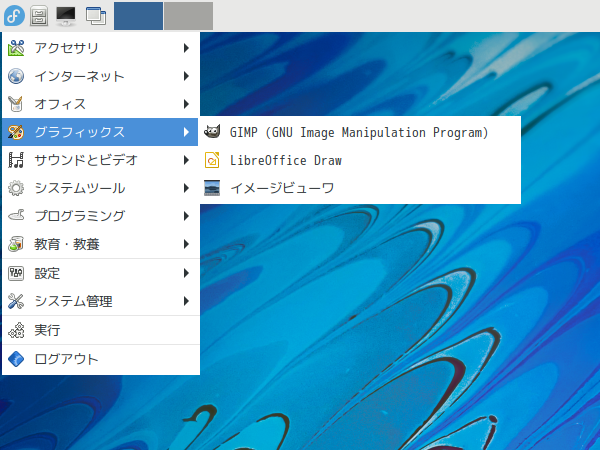This screenshot has width=600, height=450.
Task: Open the オフィス menu category
Action: click(101, 104)
